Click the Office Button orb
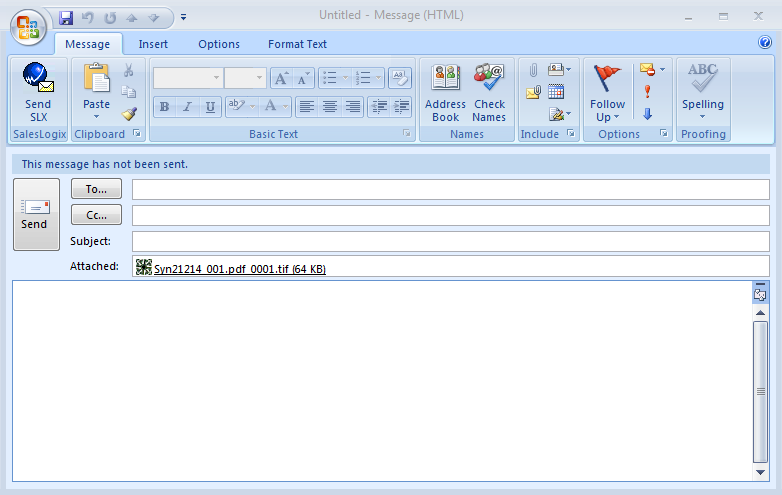Screen dimensions: 782x495 pyautogui.click(x=28, y=26)
